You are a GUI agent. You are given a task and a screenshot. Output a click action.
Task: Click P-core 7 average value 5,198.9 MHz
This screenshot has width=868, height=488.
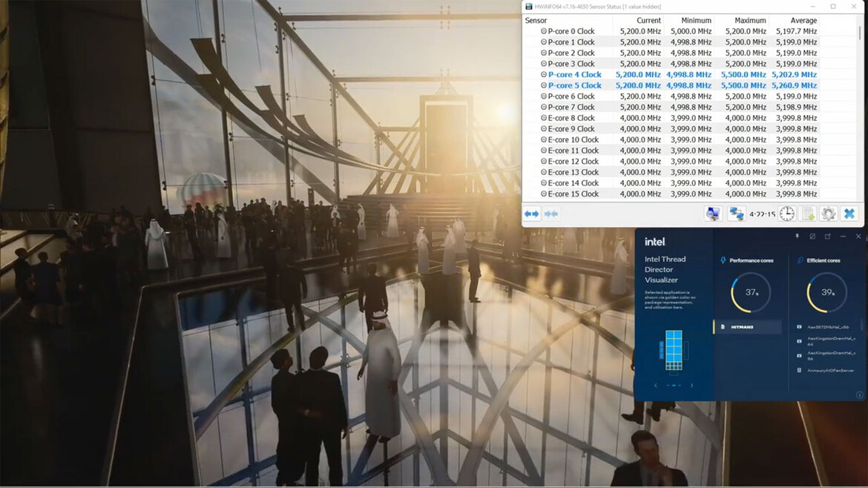click(x=796, y=107)
